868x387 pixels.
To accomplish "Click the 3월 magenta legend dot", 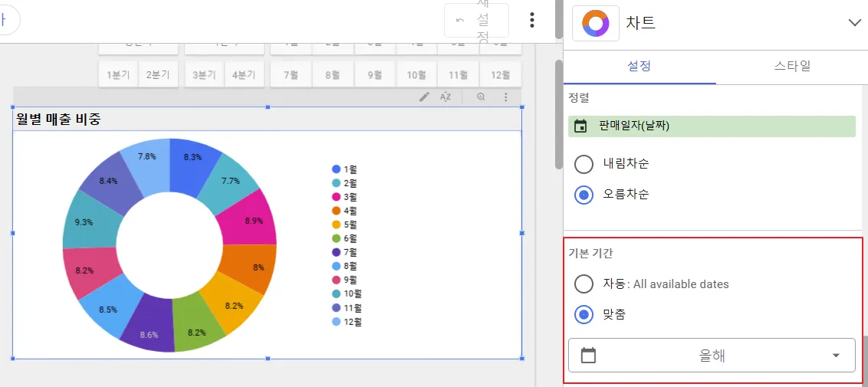I will point(336,197).
